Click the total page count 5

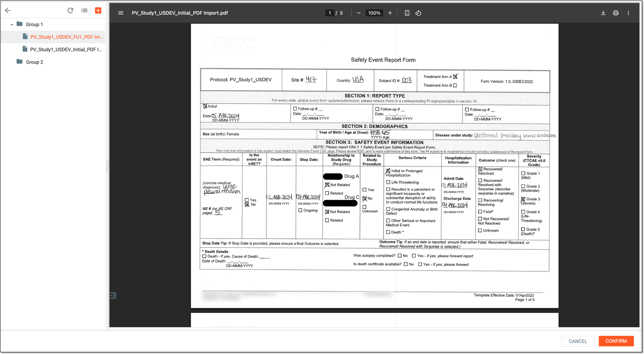point(341,13)
